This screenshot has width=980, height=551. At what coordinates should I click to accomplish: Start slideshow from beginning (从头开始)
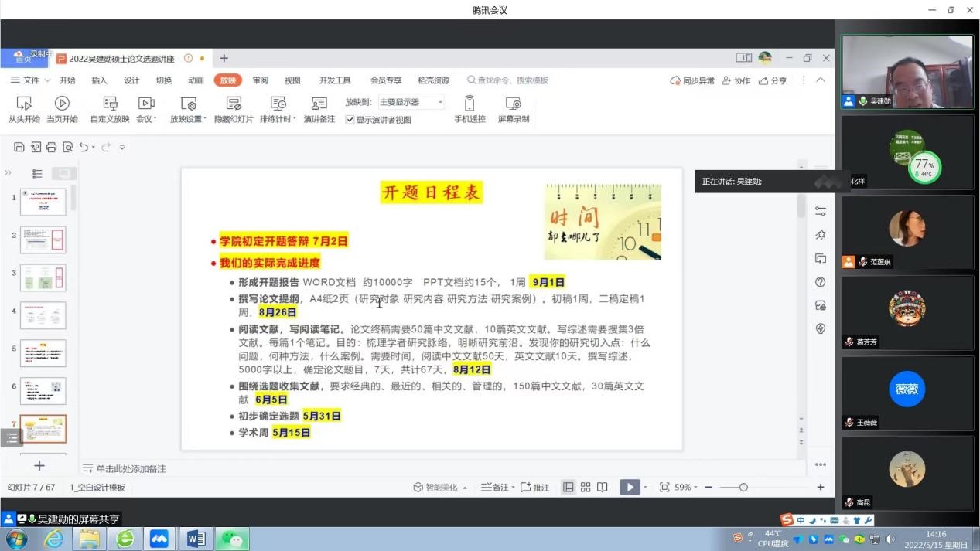(24, 109)
